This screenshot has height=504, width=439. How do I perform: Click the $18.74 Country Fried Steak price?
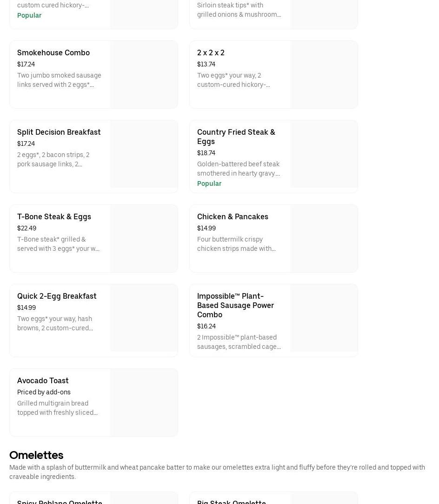pos(206,153)
